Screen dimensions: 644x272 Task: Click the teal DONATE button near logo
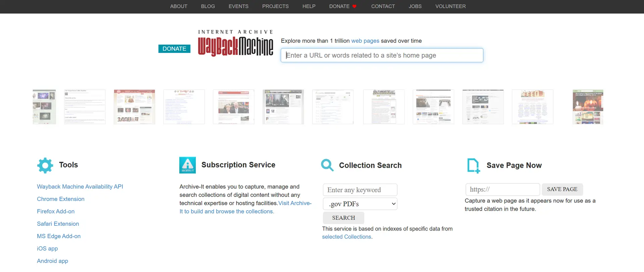tap(174, 49)
